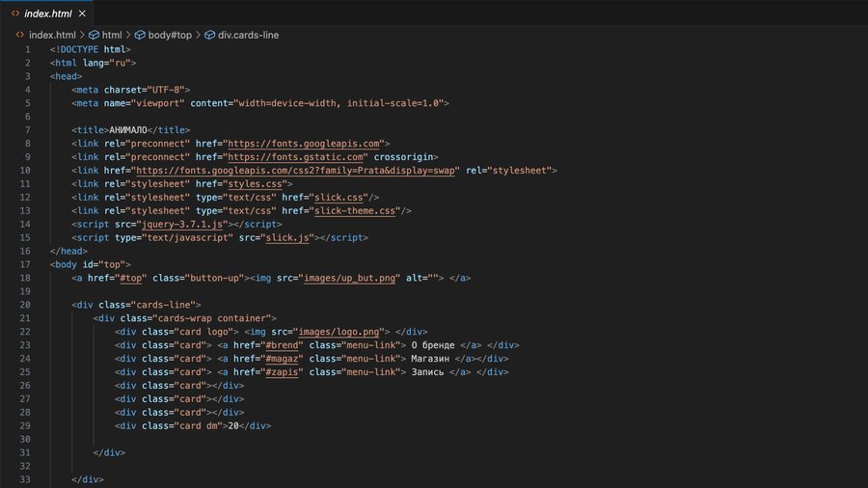Screen dimensions: 868x488
Task: Open the slick-theme.css file link
Action: pyautogui.click(x=355, y=211)
